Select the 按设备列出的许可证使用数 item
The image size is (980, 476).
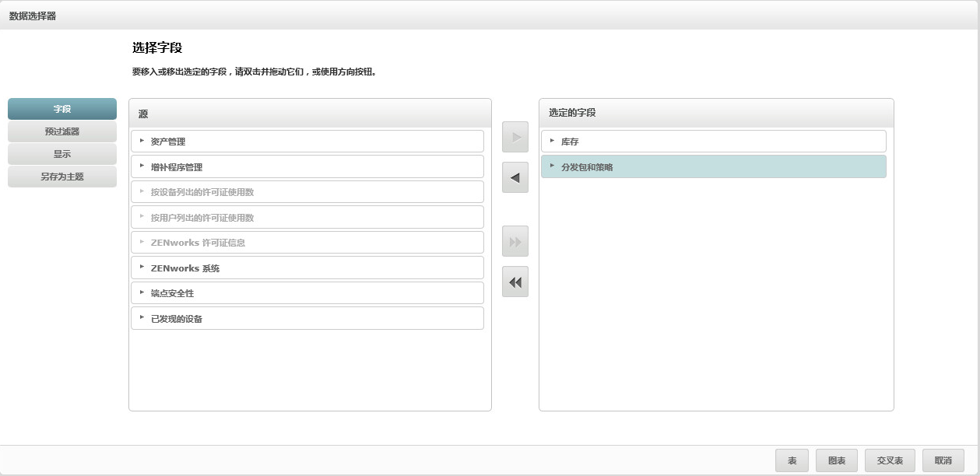[202, 192]
